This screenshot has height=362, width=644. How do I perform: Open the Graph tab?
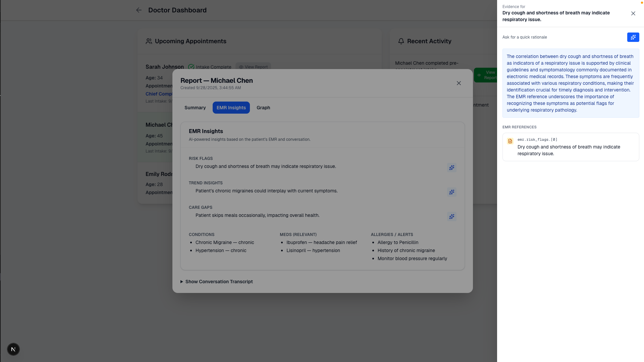[263, 108]
